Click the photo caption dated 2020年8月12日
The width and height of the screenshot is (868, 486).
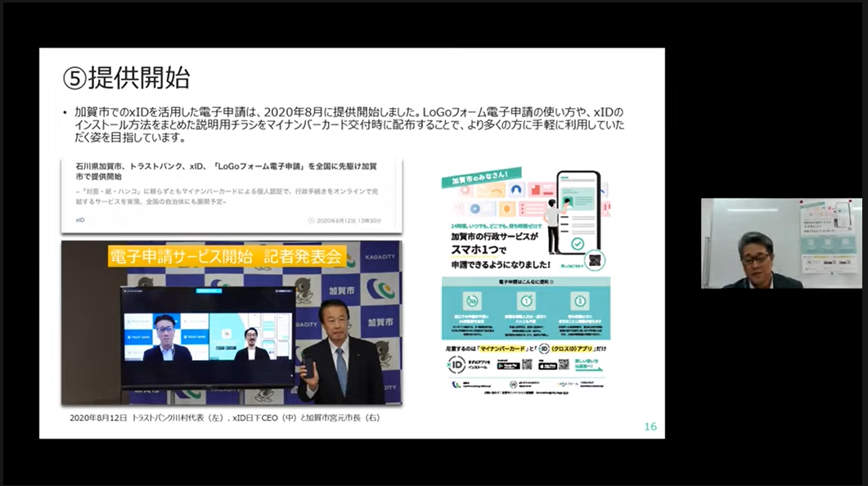[225, 418]
